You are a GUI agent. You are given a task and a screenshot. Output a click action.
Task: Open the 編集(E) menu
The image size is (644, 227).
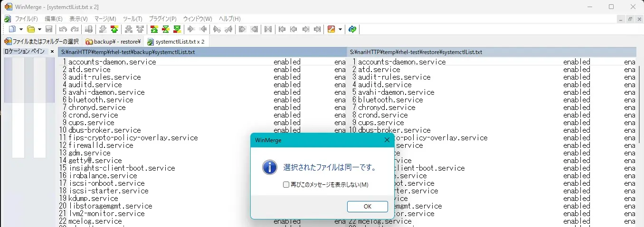54,19
